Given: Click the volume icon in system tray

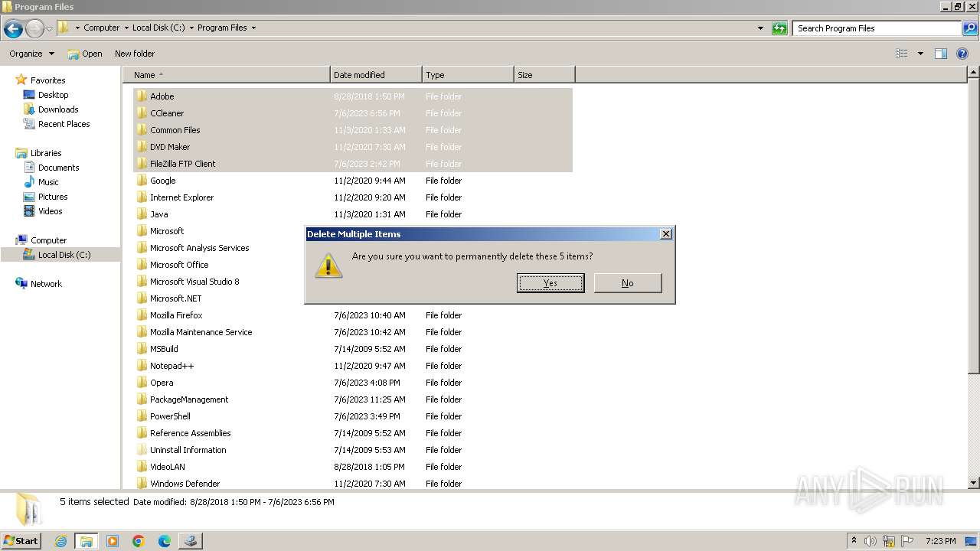Looking at the screenshot, I should (x=871, y=541).
